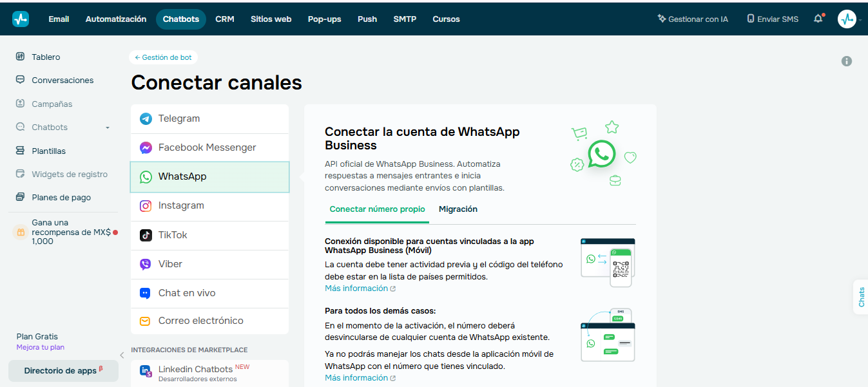868x387 pixels.
Task: Open the notifications bell icon
Action: [x=818, y=19]
